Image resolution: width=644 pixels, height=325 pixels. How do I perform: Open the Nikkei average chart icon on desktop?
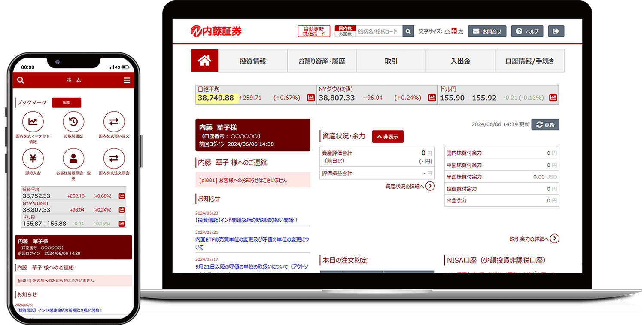311,98
